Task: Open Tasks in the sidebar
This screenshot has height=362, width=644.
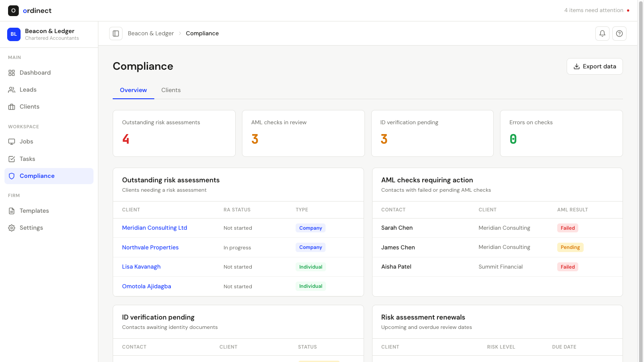Action: [x=49, y=159]
